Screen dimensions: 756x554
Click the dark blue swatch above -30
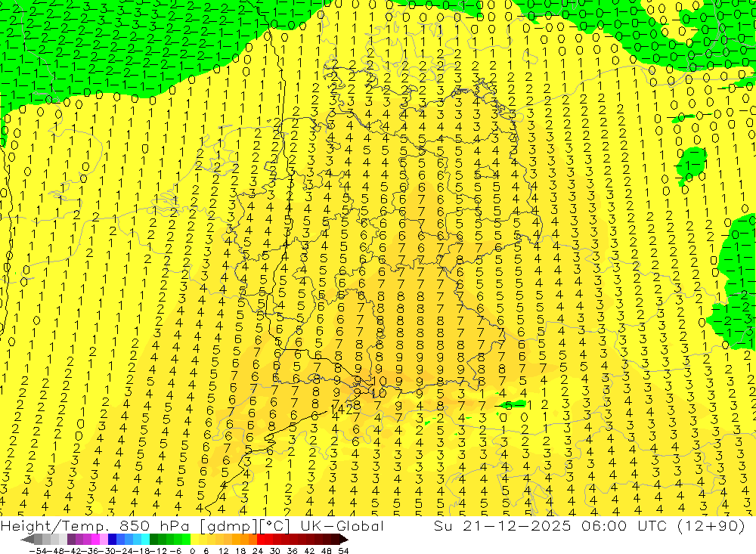[x=113, y=539]
